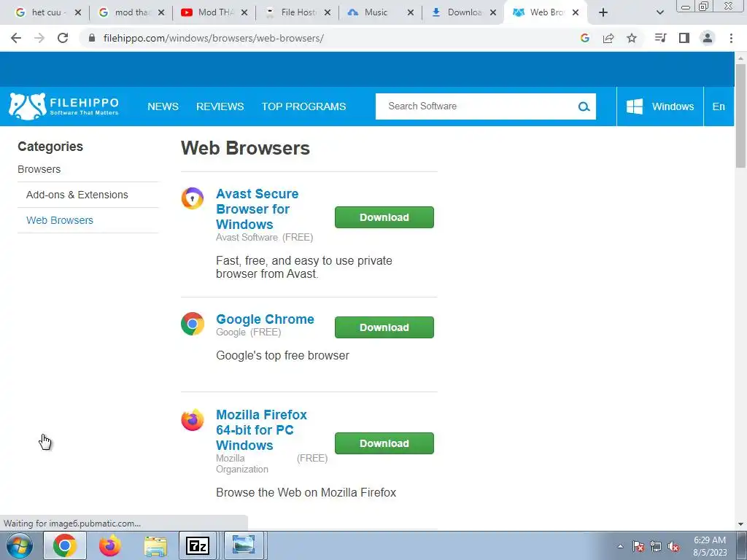Open Mozilla Firefox 64-bit title link
747x560 pixels.
[x=262, y=430]
